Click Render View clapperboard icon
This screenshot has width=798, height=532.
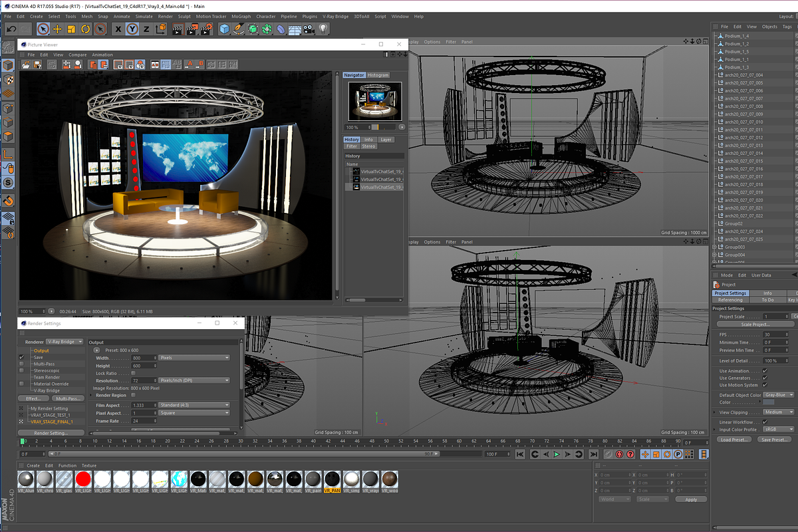(178, 29)
